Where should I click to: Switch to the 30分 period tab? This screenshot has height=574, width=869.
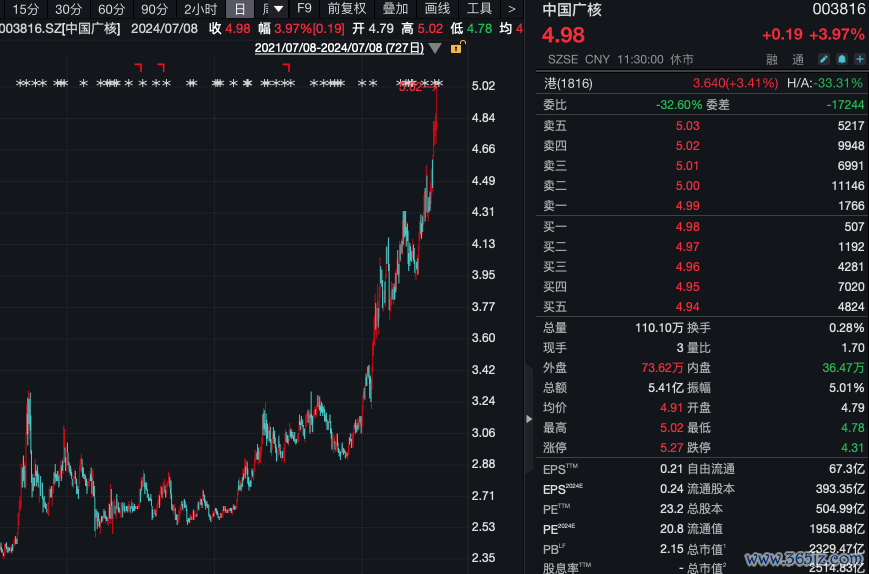(x=69, y=9)
